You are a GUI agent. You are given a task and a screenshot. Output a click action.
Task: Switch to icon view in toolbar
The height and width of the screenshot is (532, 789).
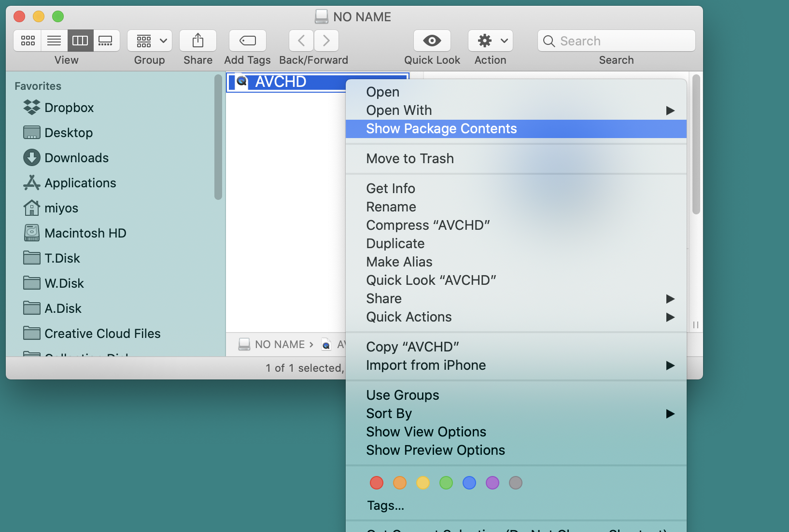pyautogui.click(x=28, y=41)
